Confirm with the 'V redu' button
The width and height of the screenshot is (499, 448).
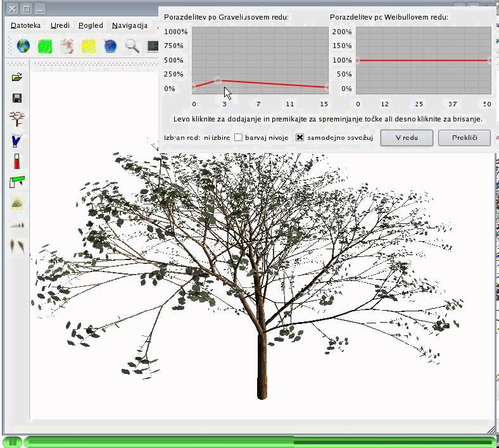407,138
